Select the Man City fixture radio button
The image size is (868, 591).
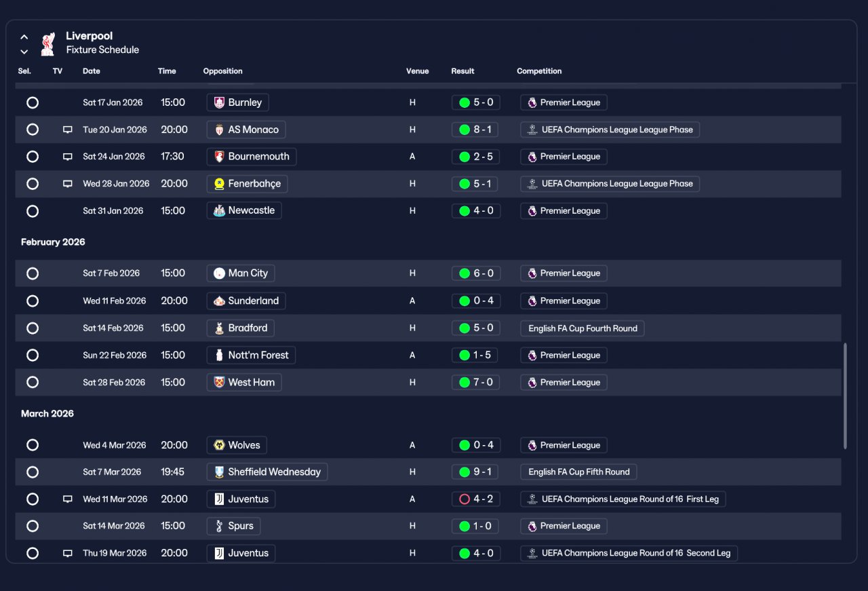pos(33,273)
